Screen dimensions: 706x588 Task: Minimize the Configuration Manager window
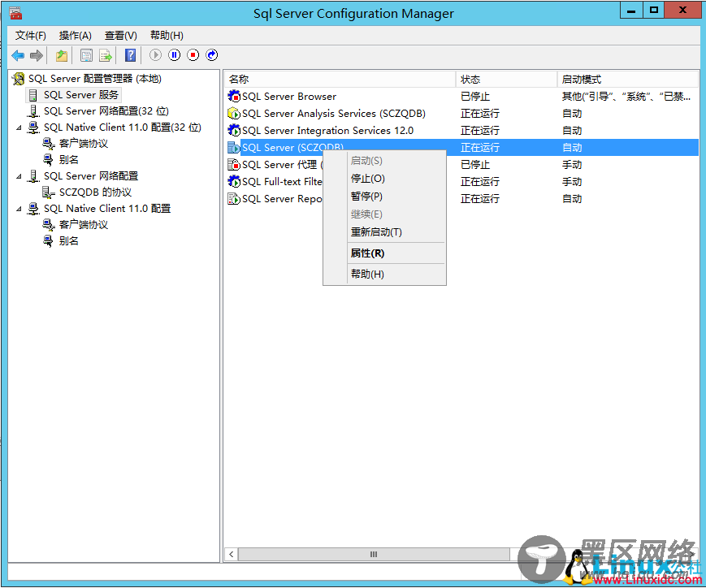coord(631,11)
